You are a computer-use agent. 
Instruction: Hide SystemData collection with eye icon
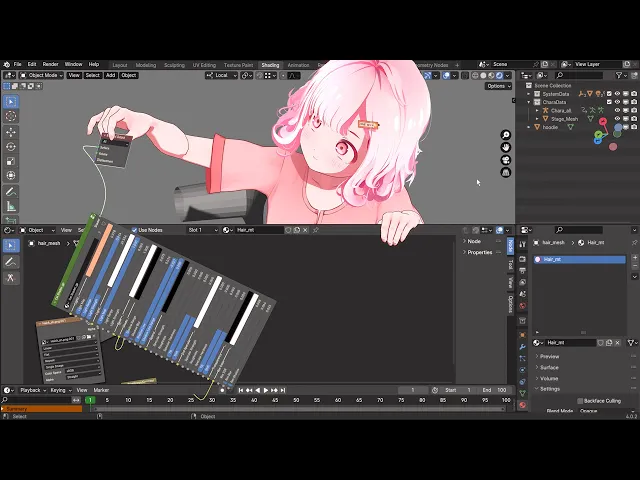[618, 94]
